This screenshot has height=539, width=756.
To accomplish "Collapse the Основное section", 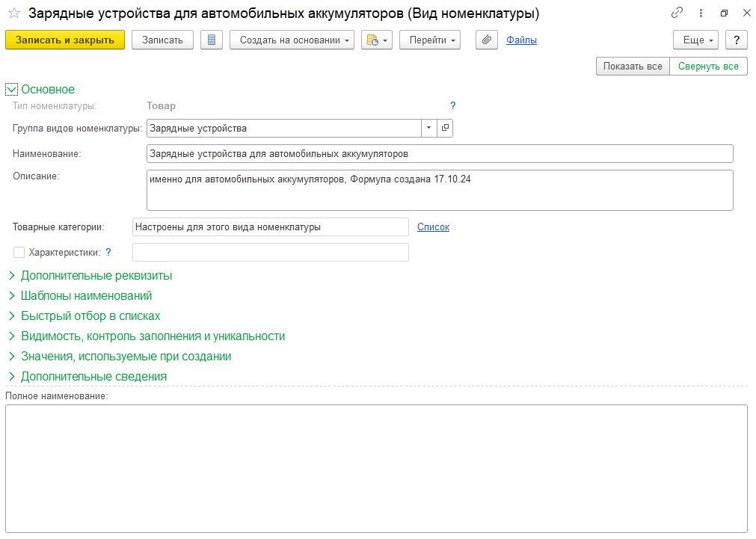I will 12,90.
